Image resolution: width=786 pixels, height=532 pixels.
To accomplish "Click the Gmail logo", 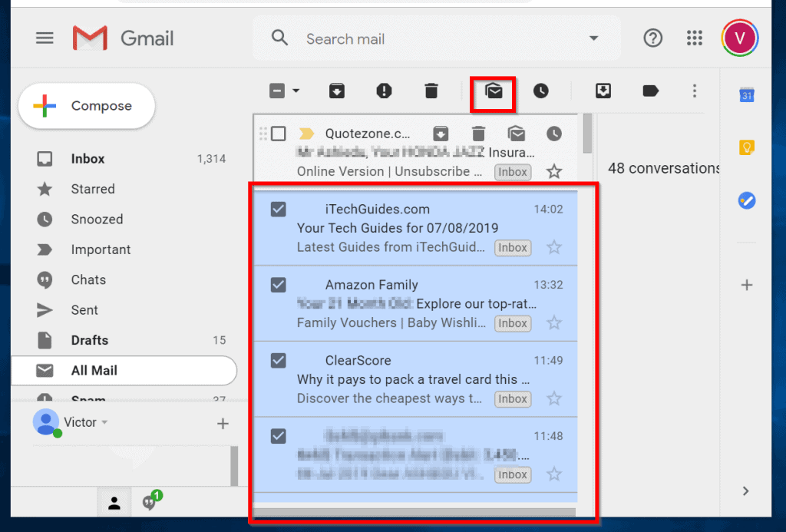I will point(124,38).
